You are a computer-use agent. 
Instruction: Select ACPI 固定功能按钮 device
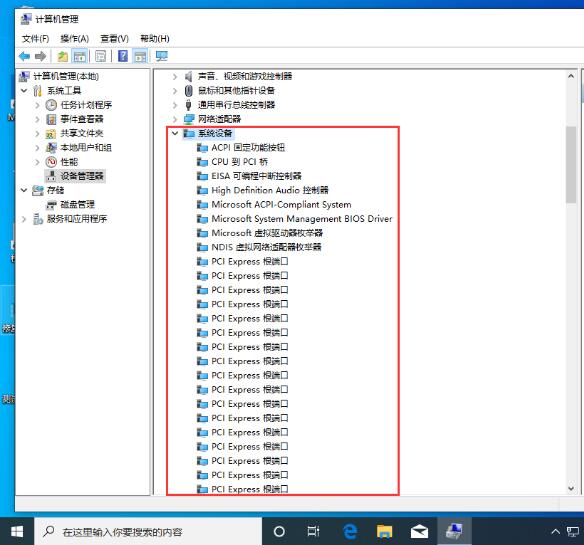point(248,148)
